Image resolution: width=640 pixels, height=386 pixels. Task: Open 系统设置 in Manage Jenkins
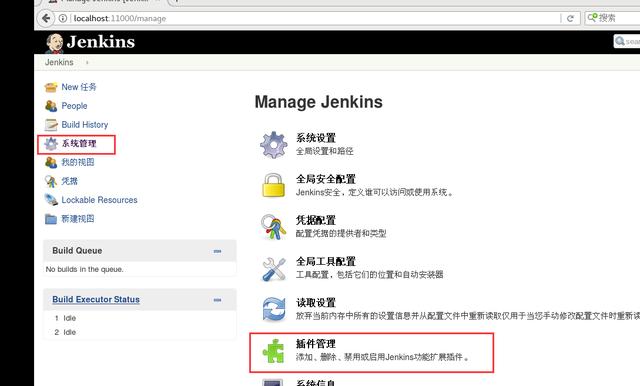click(316, 138)
